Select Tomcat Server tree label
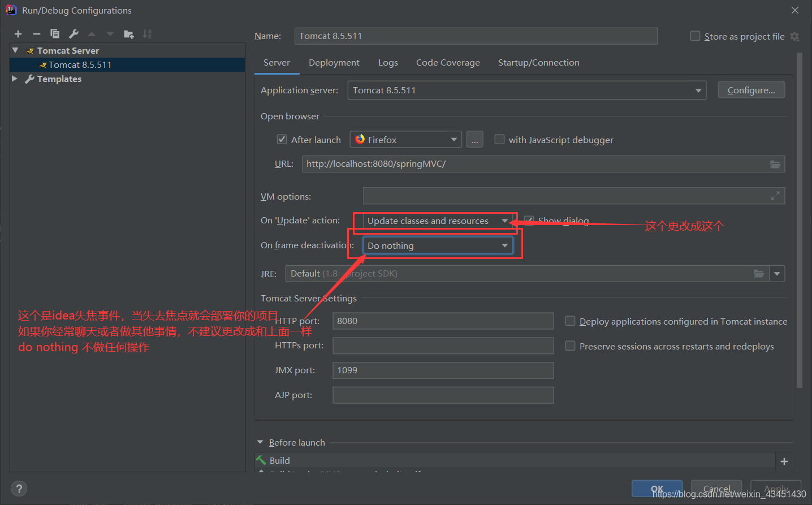 coord(68,51)
